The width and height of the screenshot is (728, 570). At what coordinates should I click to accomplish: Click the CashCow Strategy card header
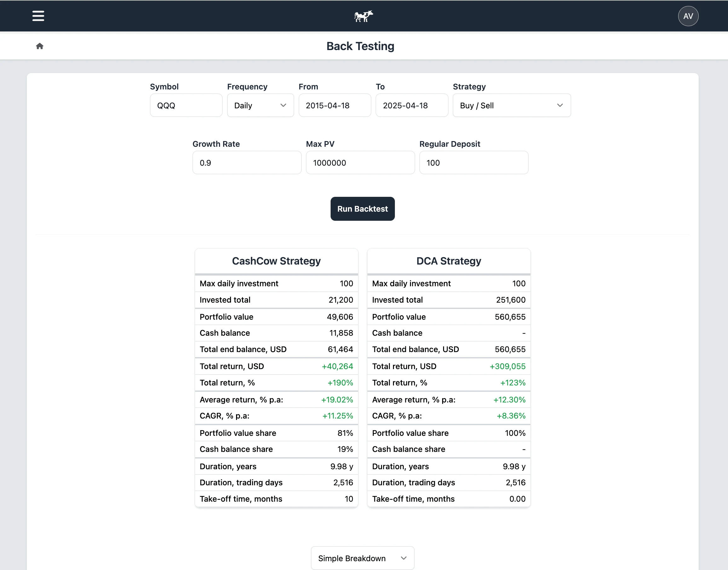[x=276, y=261]
